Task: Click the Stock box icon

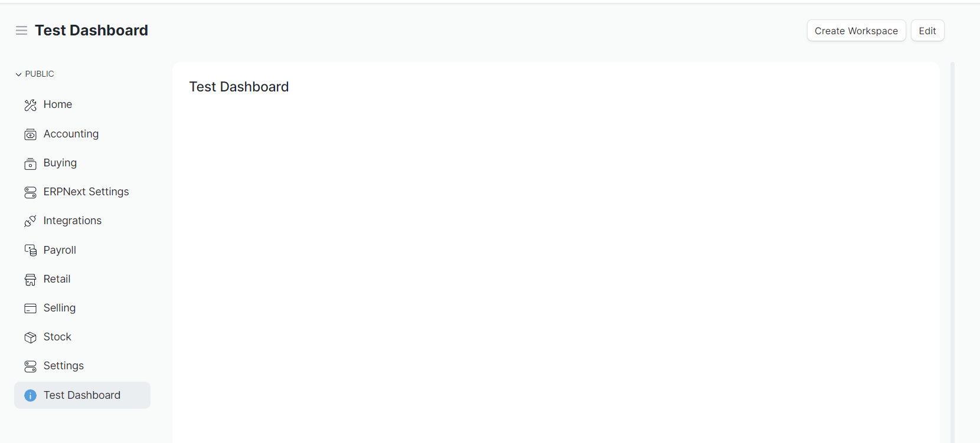Action: click(30, 337)
